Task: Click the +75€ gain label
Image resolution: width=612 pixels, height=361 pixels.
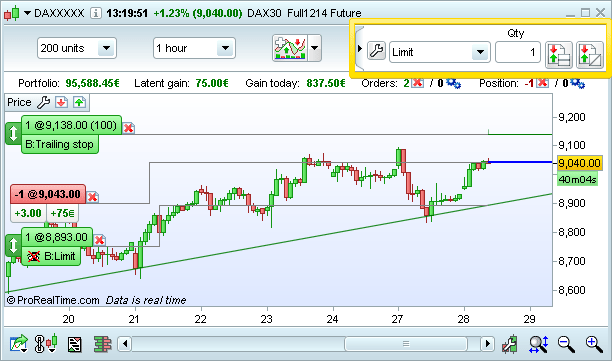Action: (x=62, y=213)
